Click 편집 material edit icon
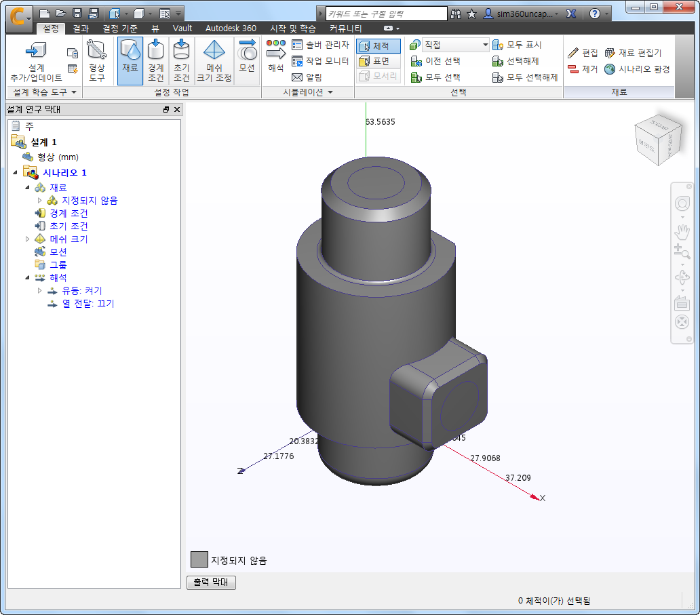The width and height of the screenshot is (700, 615). 583,53
